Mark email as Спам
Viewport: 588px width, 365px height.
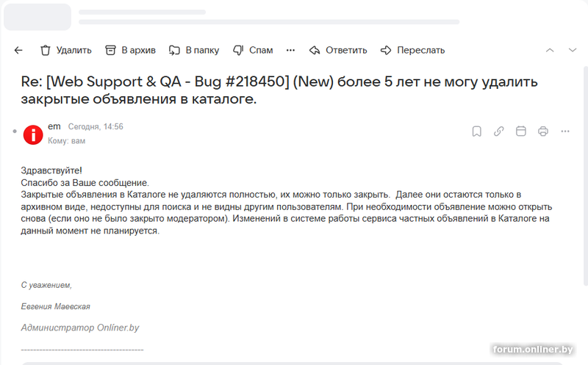253,51
